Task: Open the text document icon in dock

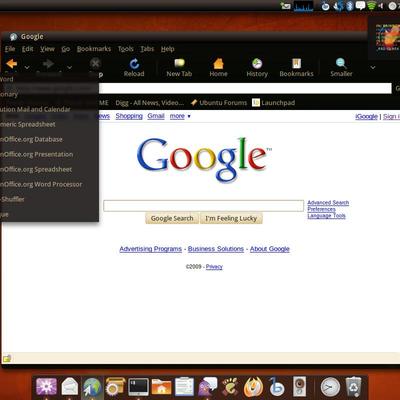Action: point(184,387)
